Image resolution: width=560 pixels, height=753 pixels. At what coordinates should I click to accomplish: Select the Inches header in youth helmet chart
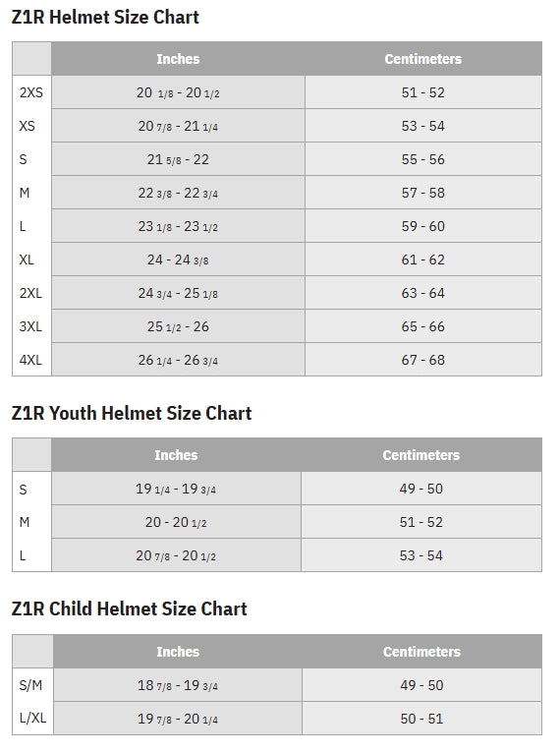(x=176, y=455)
